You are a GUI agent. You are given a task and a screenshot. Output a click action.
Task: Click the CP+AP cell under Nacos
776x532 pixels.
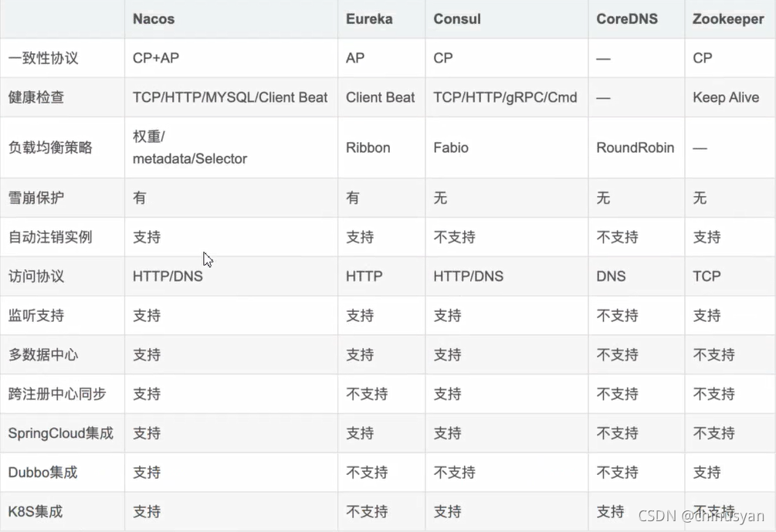coord(157,58)
